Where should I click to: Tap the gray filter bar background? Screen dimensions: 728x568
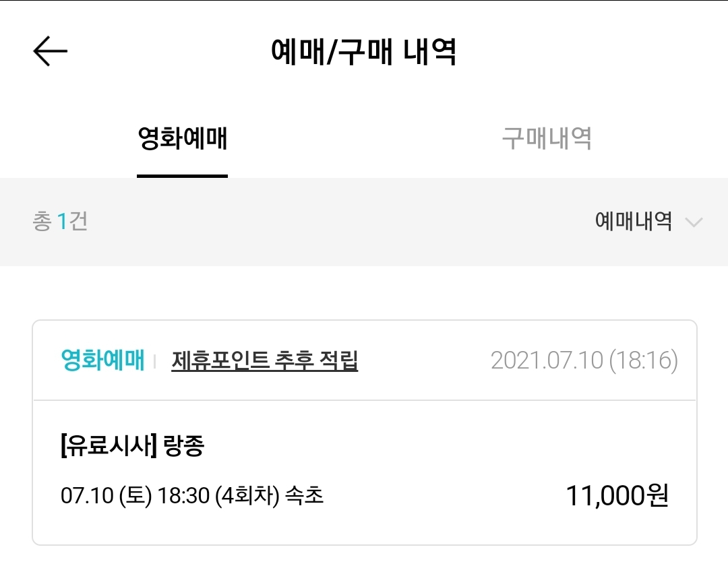[x=337, y=222]
